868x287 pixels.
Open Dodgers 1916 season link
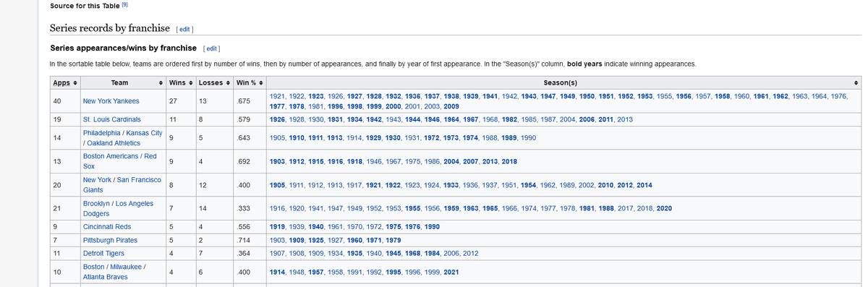(x=276, y=208)
